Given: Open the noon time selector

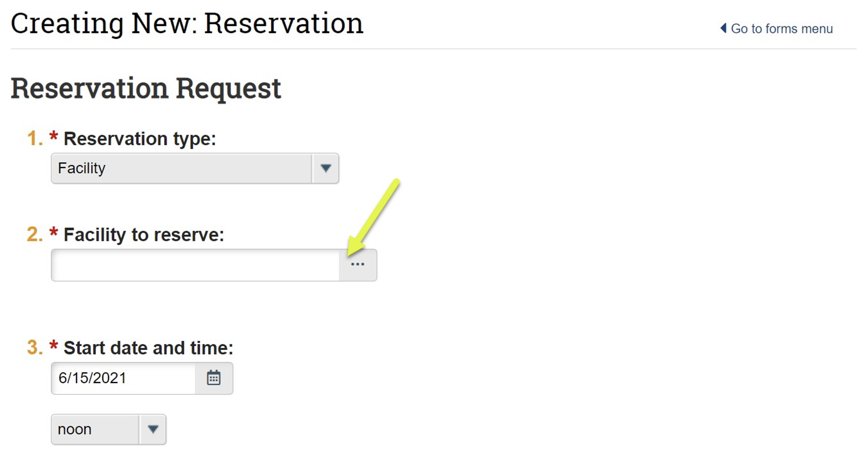Looking at the screenshot, I should 95,429.
